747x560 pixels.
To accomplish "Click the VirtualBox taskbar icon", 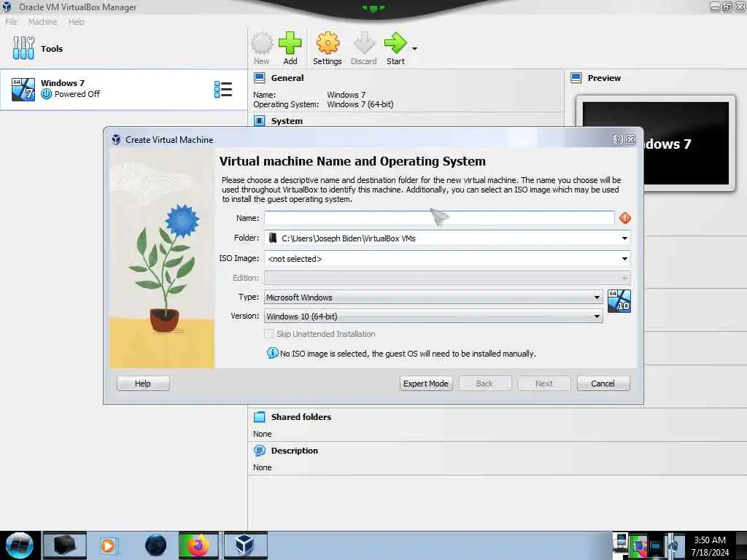I will (x=245, y=545).
